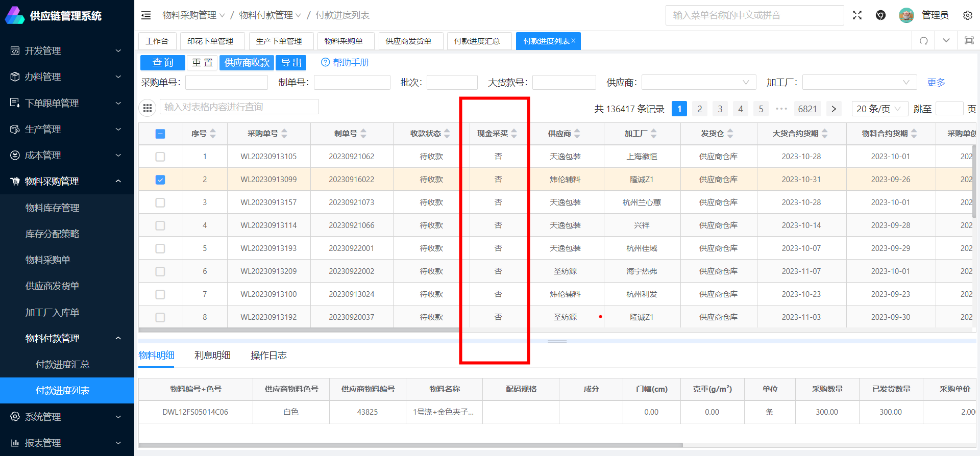This screenshot has width=980, height=456.
Task: Open the settings gear icon
Action: (x=967, y=15)
